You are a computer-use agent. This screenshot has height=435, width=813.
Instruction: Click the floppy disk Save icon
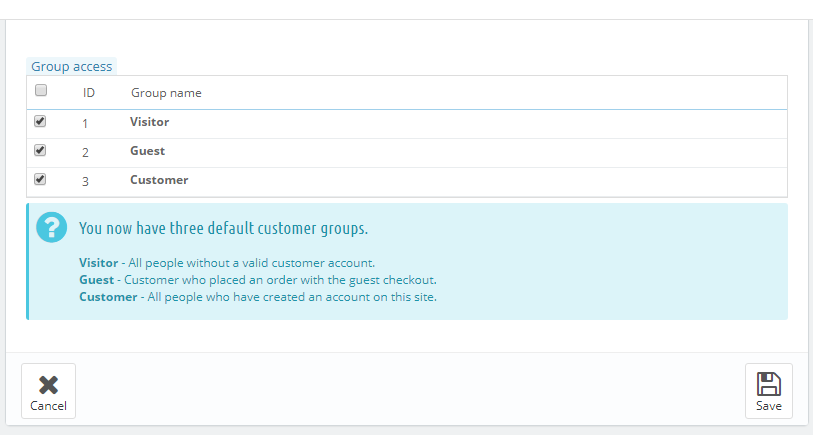pos(768,384)
